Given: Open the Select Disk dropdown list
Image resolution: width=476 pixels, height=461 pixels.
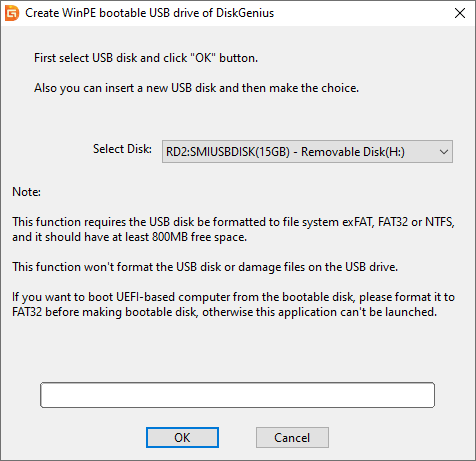Looking at the screenshot, I should 307,152.
